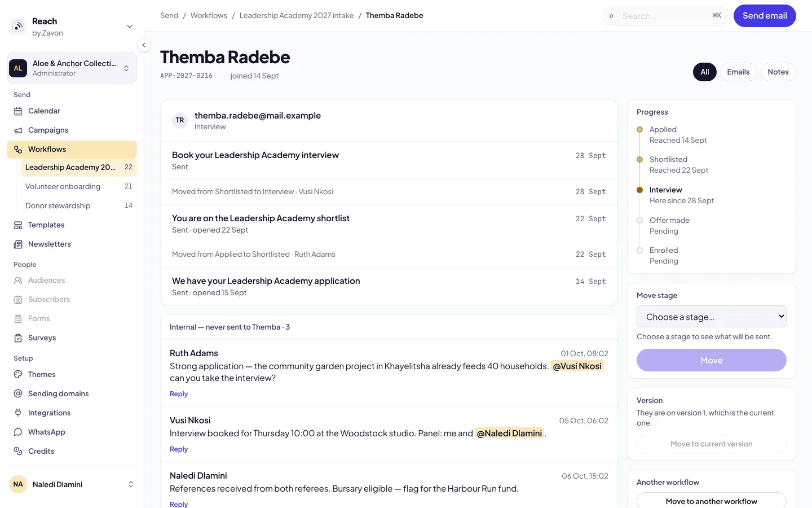Open the Book your Leadership Academy interview email

click(x=389, y=160)
